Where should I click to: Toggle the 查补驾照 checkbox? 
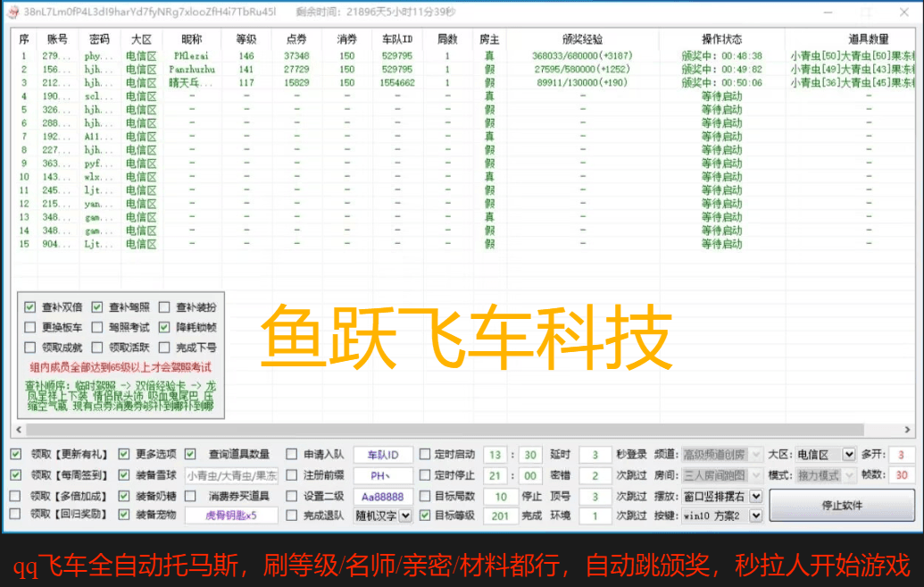[x=97, y=307]
